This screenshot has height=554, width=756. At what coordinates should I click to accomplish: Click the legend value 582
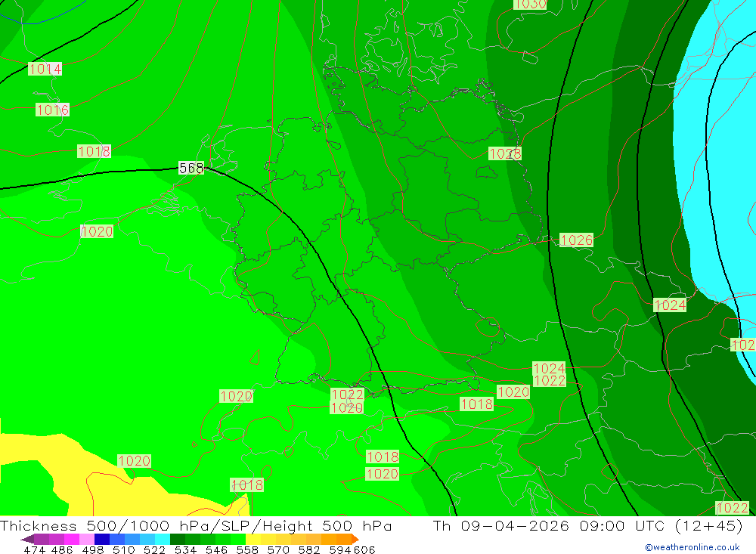309,549
